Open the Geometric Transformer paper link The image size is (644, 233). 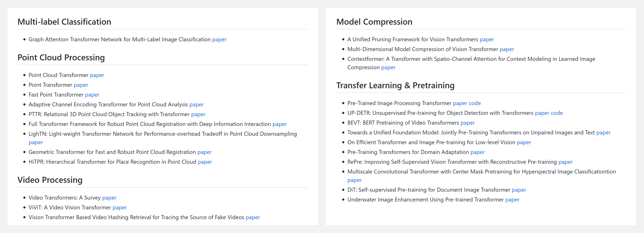(x=204, y=152)
